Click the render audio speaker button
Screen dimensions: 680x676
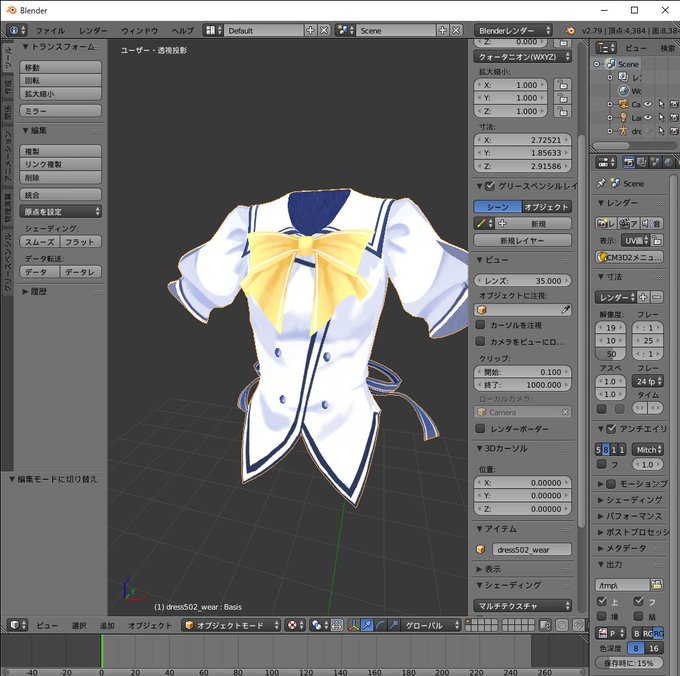(651, 223)
